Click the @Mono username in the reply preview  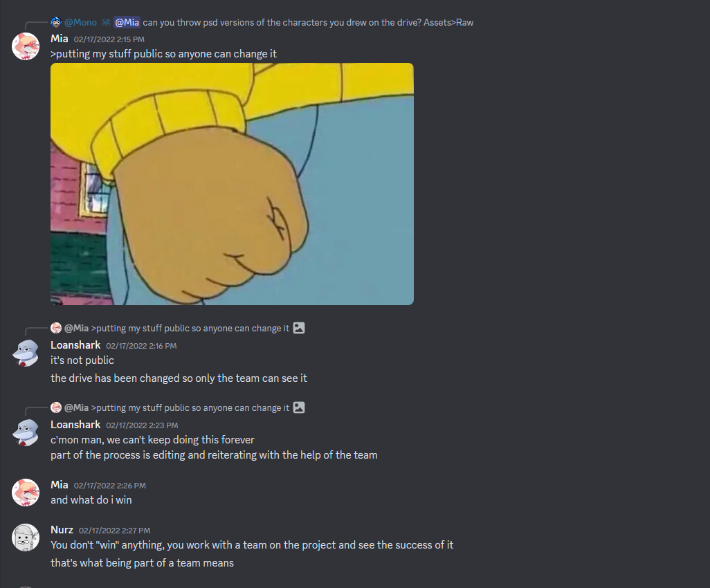click(80, 22)
